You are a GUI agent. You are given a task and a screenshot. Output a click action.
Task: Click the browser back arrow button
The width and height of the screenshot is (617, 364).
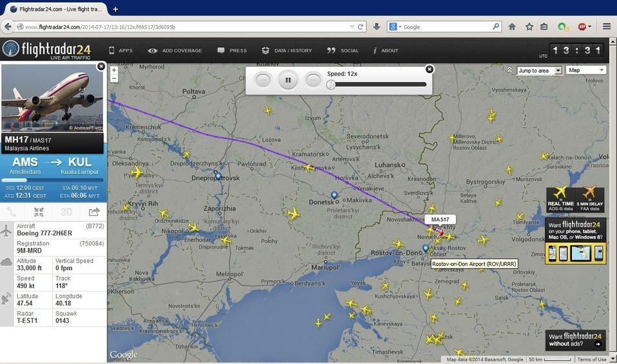coord(8,26)
